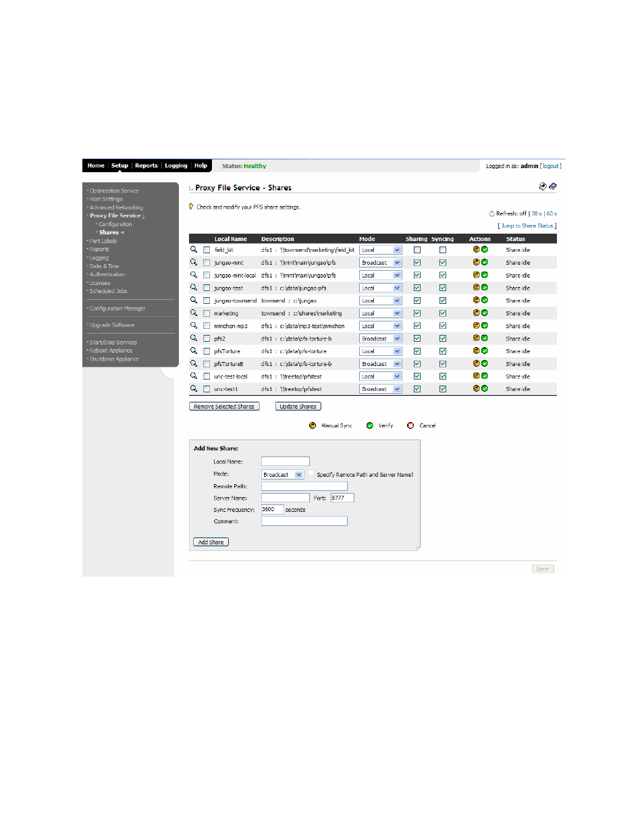Start manual sync for pfs2 share
This screenshot has height=834, width=644.
click(x=476, y=338)
